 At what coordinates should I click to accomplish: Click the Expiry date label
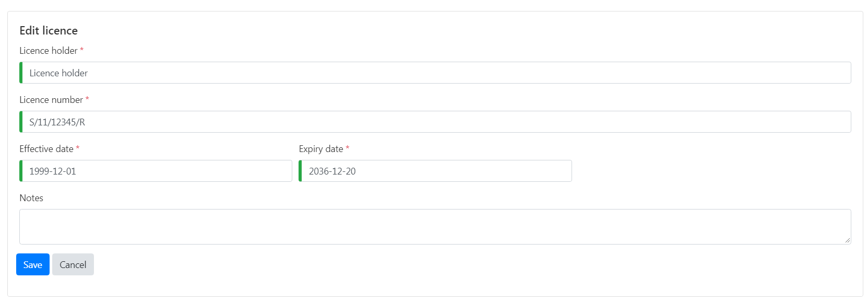[321, 149]
